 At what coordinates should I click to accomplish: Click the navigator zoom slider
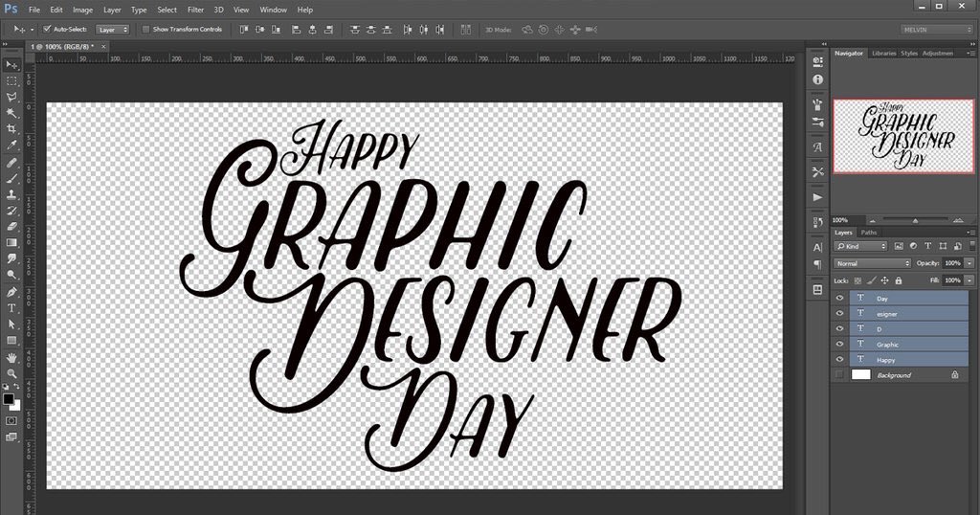(x=915, y=220)
